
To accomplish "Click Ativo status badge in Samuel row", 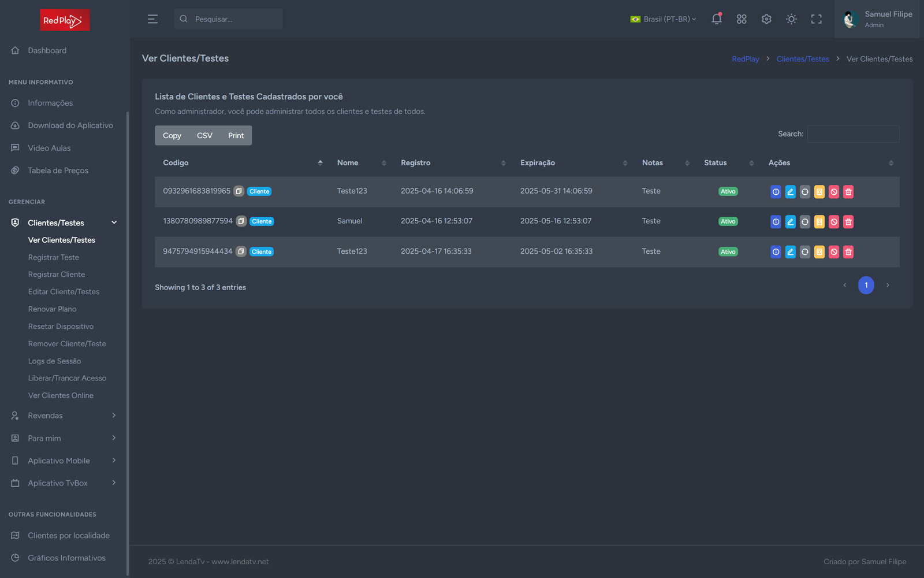I will point(728,221).
